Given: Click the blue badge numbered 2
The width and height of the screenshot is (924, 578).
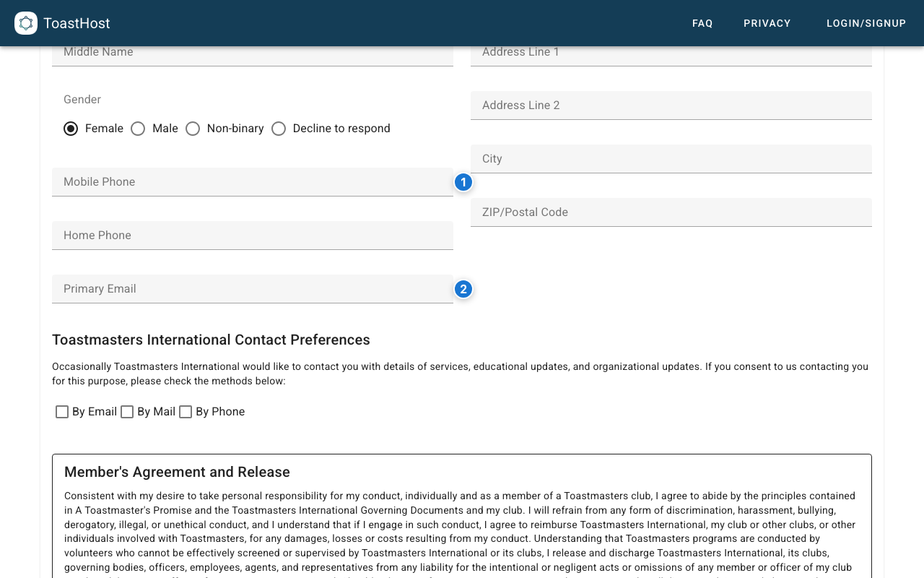Looking at the screenshot, I should click(463, 290).
